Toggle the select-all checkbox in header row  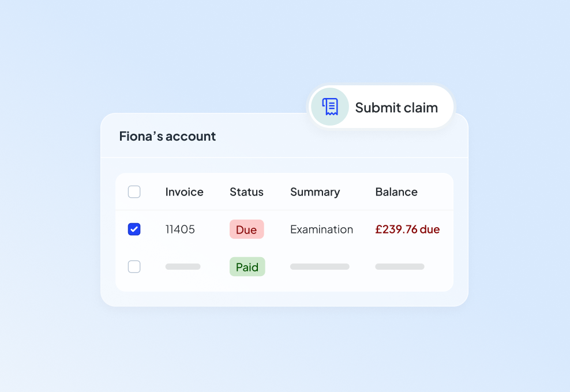pos(134,192)
